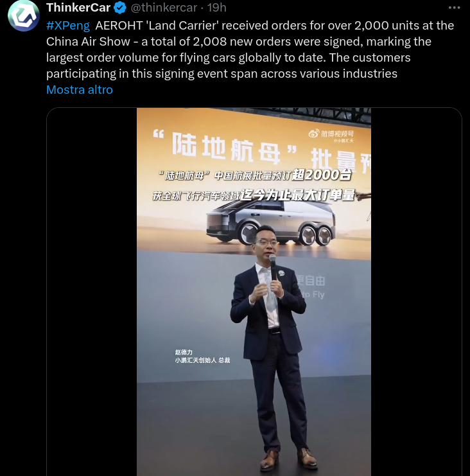Viewport: 470px width, 476px height.
Task: Click the black area right of the video
Action: (416, 292)
